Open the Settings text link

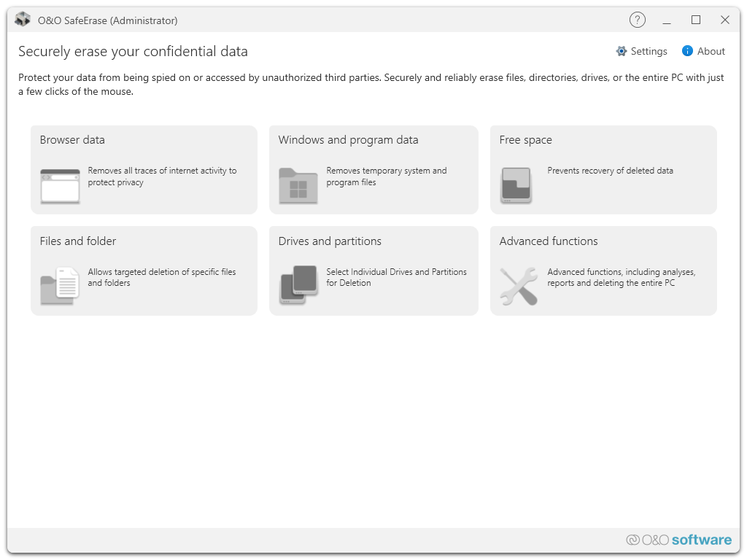click(649, 51)
